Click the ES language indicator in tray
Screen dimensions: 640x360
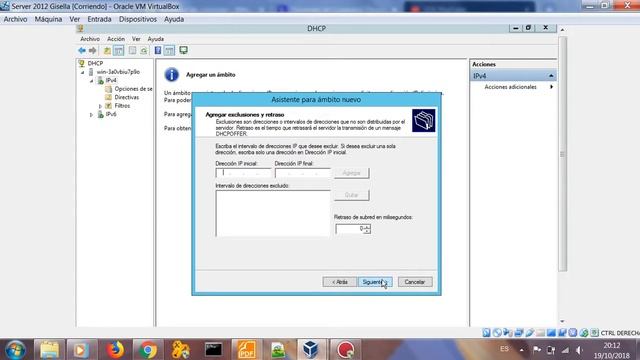coord(504,349)
